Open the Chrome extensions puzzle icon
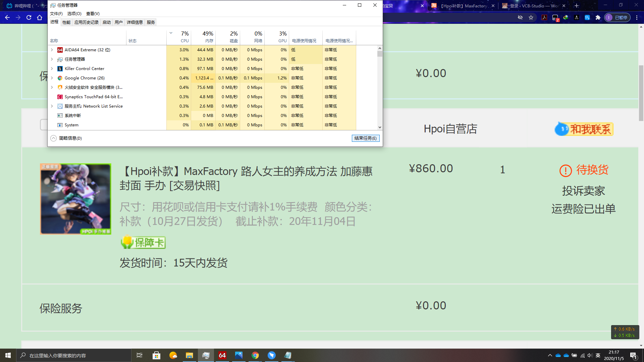644x362 pixels. tap(598, 17)
